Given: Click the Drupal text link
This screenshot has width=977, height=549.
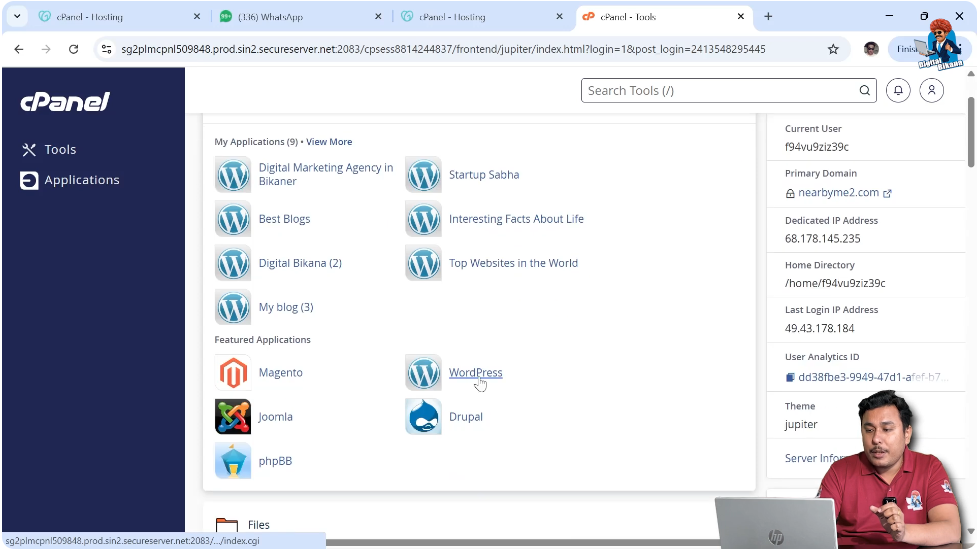Looking at the screenshot, I should click(x=466, y=417).
